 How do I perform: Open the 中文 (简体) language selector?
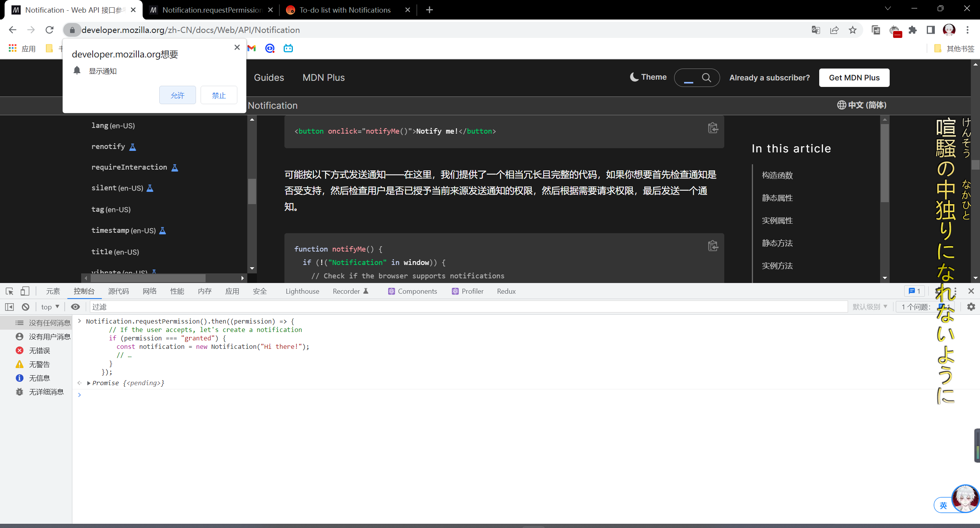[861, 105]
